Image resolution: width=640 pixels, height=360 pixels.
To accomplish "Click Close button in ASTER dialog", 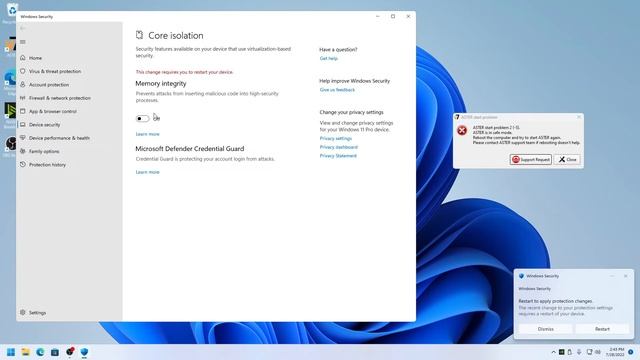I will click(567, 160).
